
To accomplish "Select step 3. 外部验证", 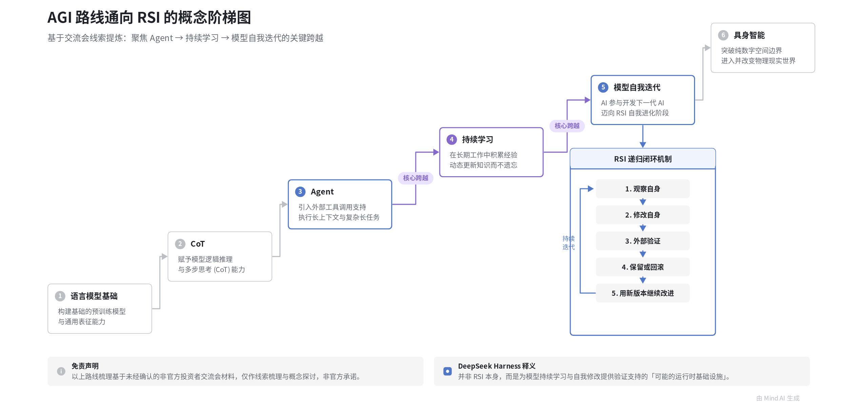I will coord(643,241).
